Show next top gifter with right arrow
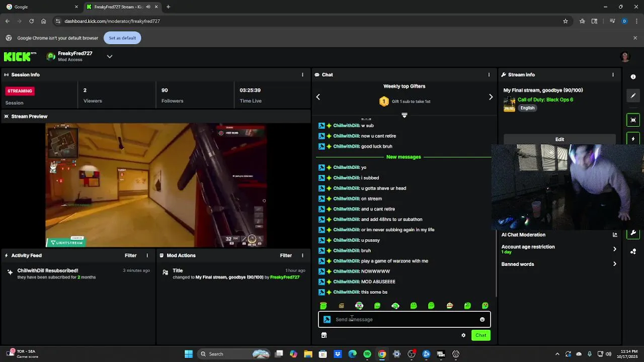The image size is (644, 362). [491, 97]
